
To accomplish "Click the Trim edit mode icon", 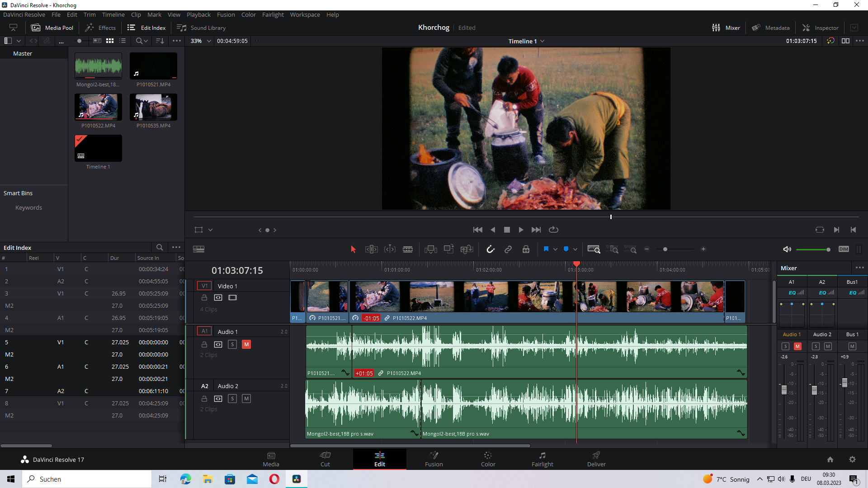I will (x=371, y=249).
